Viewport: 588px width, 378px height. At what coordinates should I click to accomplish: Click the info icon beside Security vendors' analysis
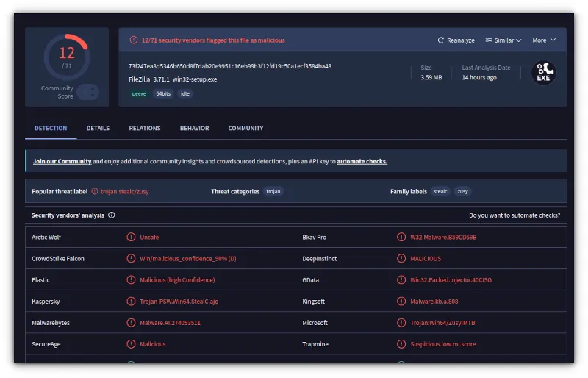[x=112, y=215]
